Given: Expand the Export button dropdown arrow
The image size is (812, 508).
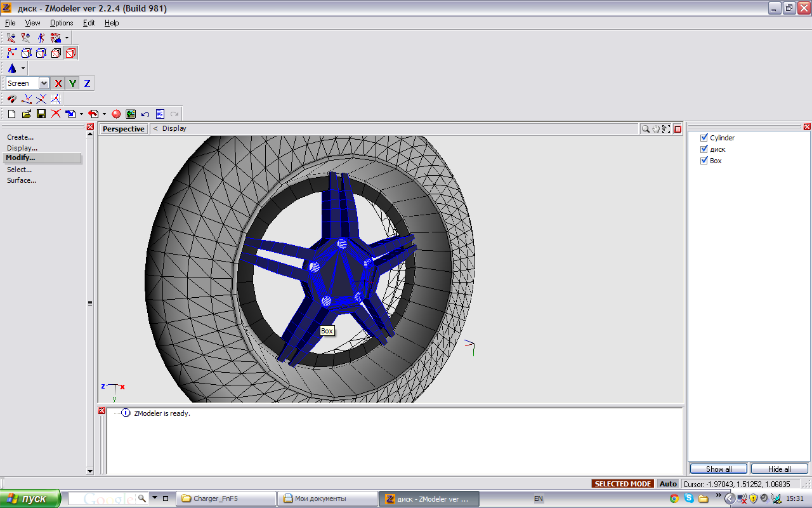Looking at the screenshot, I should [104, 114].
